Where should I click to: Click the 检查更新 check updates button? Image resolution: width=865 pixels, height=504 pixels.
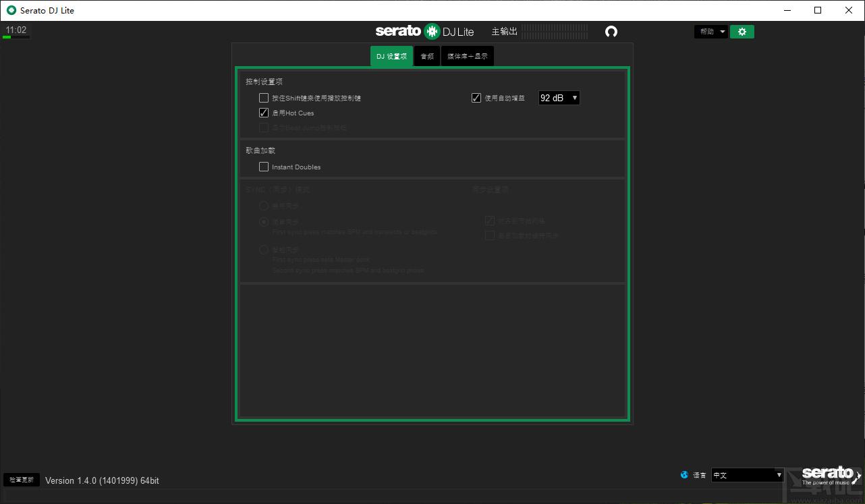tap(22, 480)
